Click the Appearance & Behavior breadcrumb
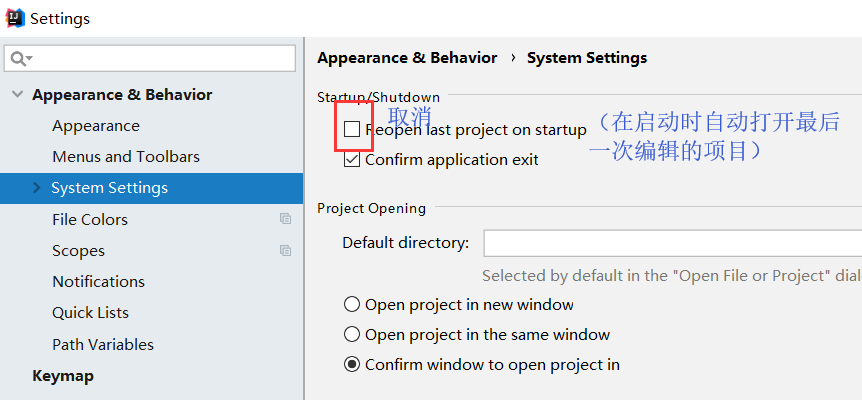This screenshot has height=400, width=862. tap(407, 58)
